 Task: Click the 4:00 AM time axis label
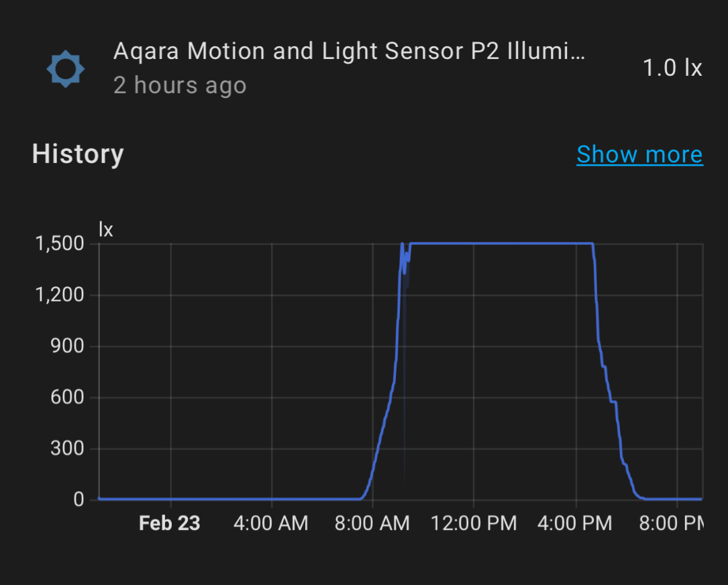[x=270, y=523]
